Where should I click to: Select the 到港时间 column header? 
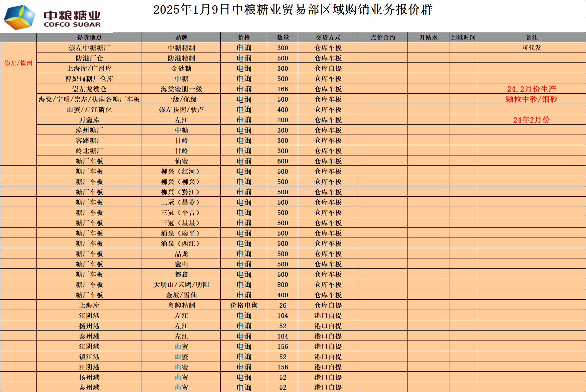coord(463,38)
